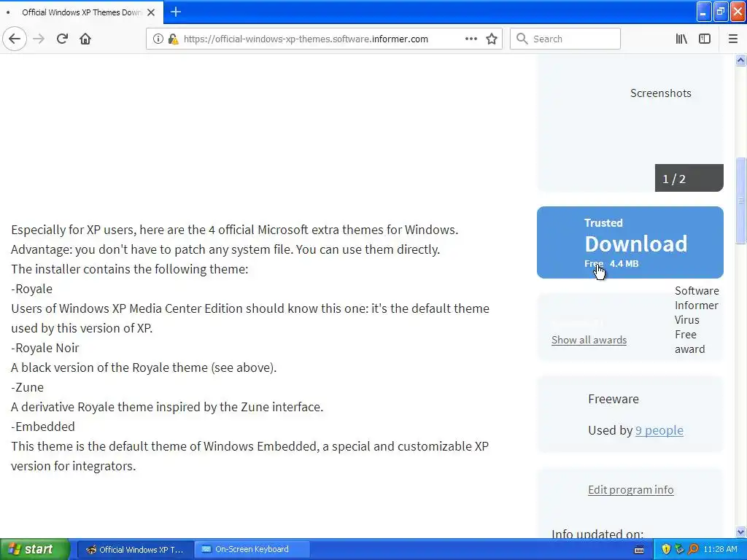The width and height of the screenshot is (747, 560).
Task: Click Edit program info link
Action: pos(631,489)
